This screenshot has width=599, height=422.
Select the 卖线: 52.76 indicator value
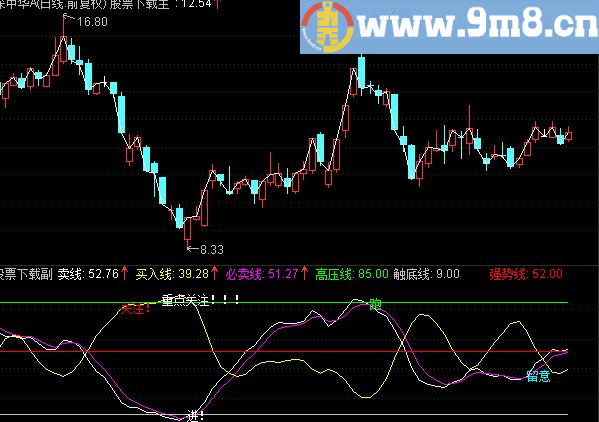tap(88, 274)
